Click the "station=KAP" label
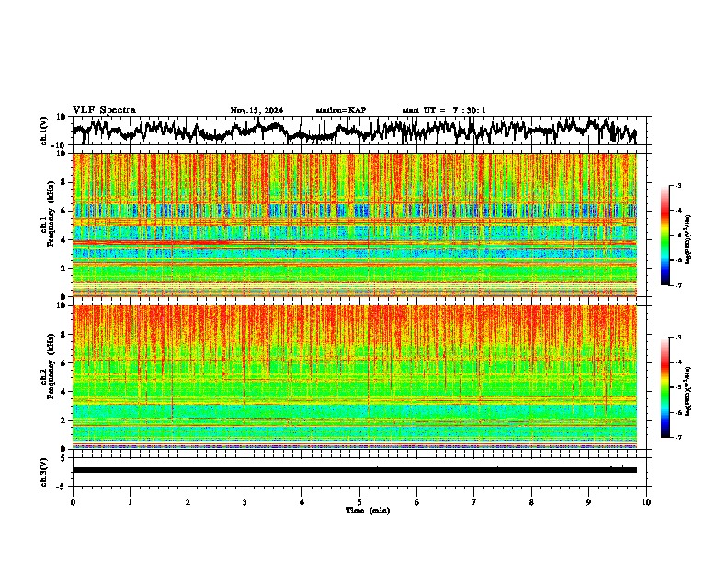The width and height of the screenshot is (728, 563). pos(341,110)
